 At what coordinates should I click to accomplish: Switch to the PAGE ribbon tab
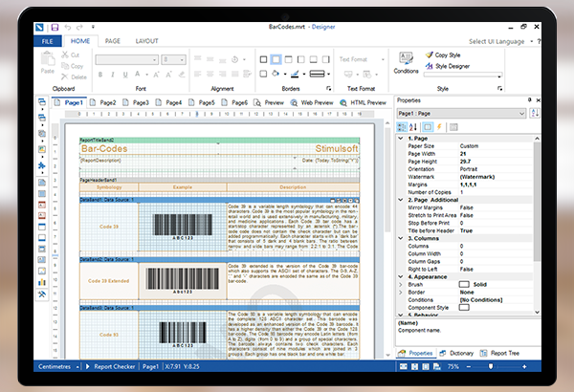(x=112, y=41)
